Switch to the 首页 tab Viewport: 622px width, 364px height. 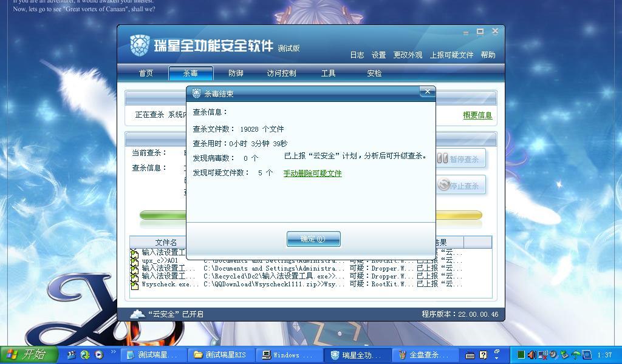[146, 73]
